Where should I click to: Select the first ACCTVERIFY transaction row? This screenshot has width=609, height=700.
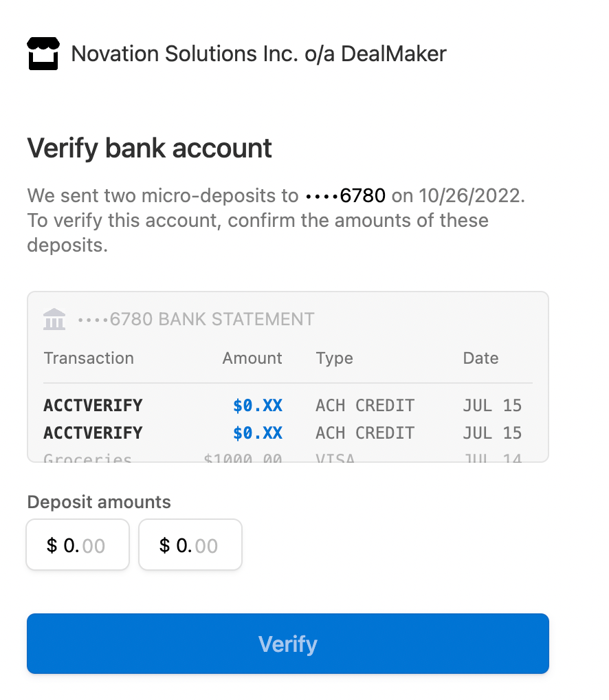pyautogui.click(x=93, y=405)
